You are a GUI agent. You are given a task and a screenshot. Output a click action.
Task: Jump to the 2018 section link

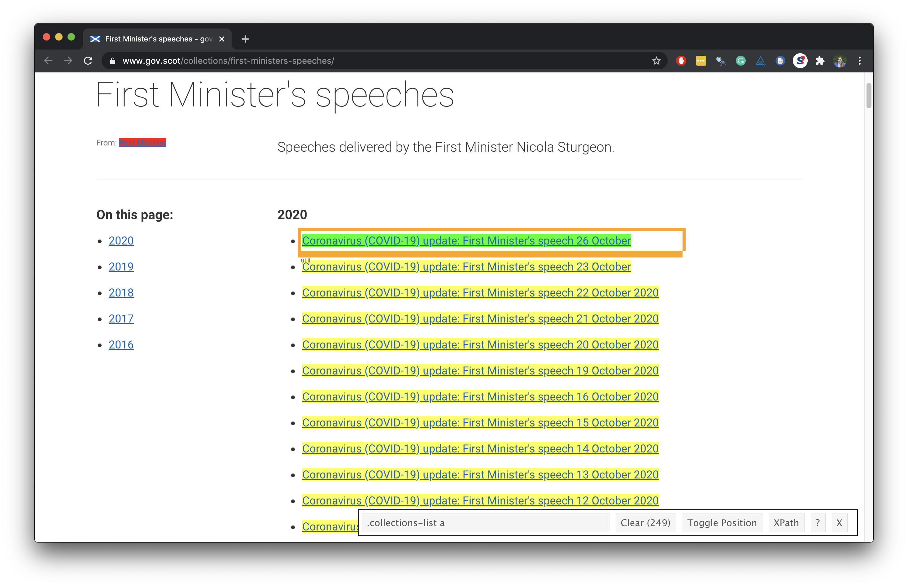tap(121, 292)
